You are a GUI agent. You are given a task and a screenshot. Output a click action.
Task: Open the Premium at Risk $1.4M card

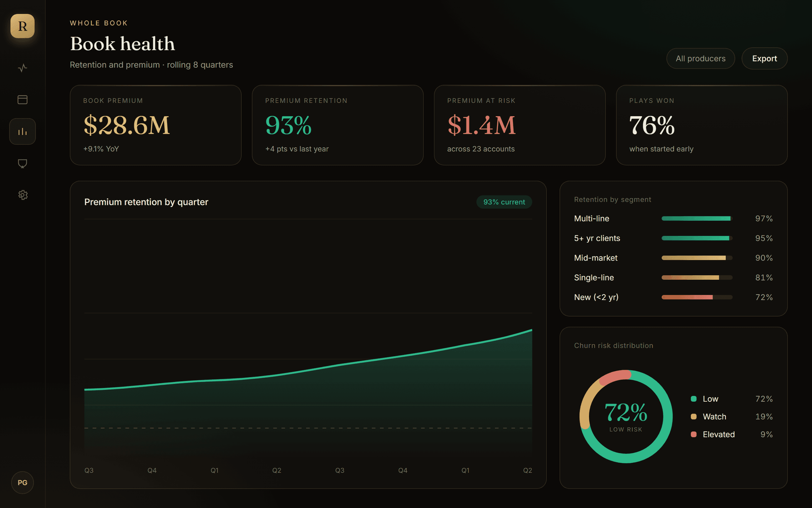[x=520, y=125]
